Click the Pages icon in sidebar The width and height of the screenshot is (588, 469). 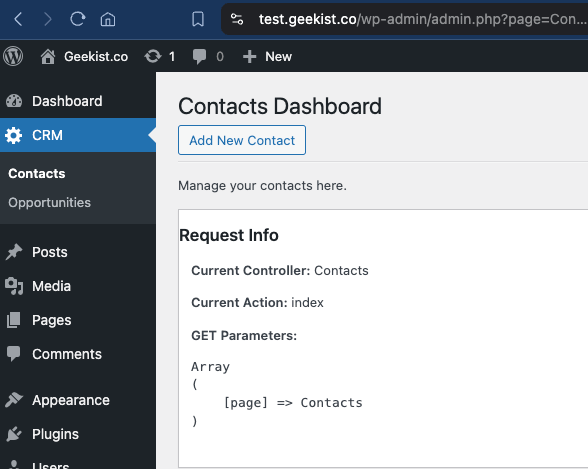point(14,320)
